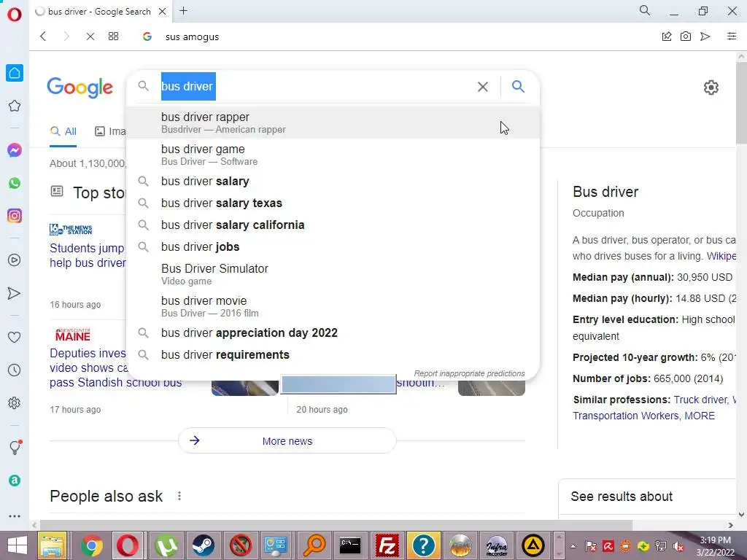Go back to the previous page
This screenshot has width=747, height=560.
[43, 36]
